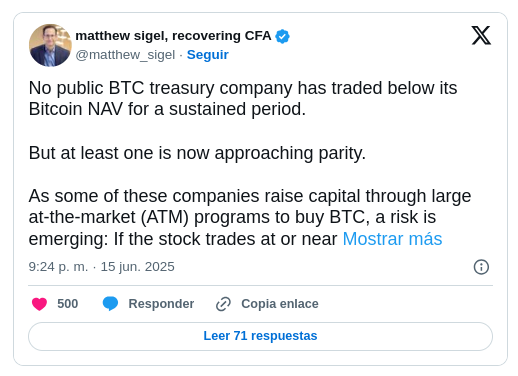Image resolution: width=518 pixels, height=376 pixels.
Task: Click the 15 jun. 2025 date
Action: click(137, 267)
